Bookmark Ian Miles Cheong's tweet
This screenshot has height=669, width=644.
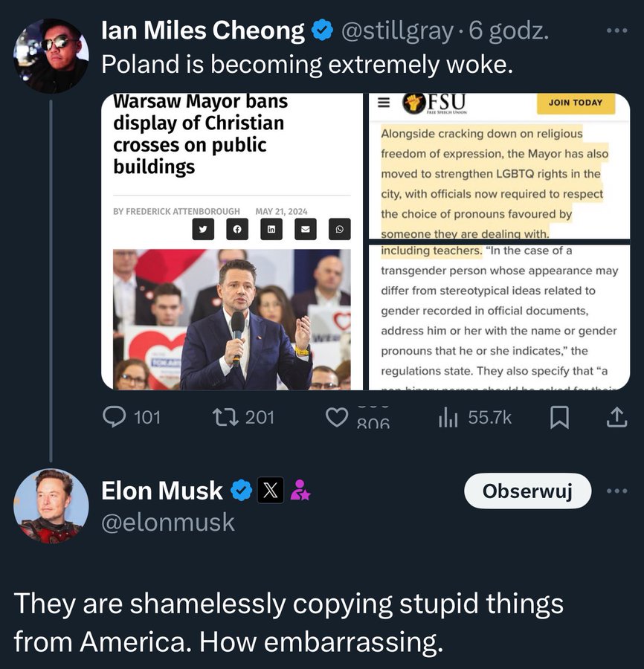pyautogui.click(x=558, y=418)
